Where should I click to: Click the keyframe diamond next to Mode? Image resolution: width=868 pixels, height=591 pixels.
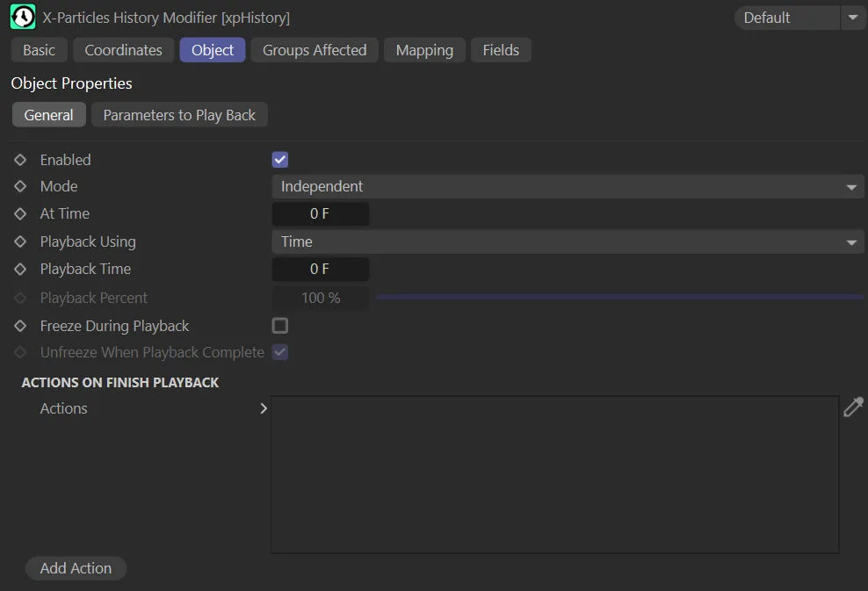19,186
